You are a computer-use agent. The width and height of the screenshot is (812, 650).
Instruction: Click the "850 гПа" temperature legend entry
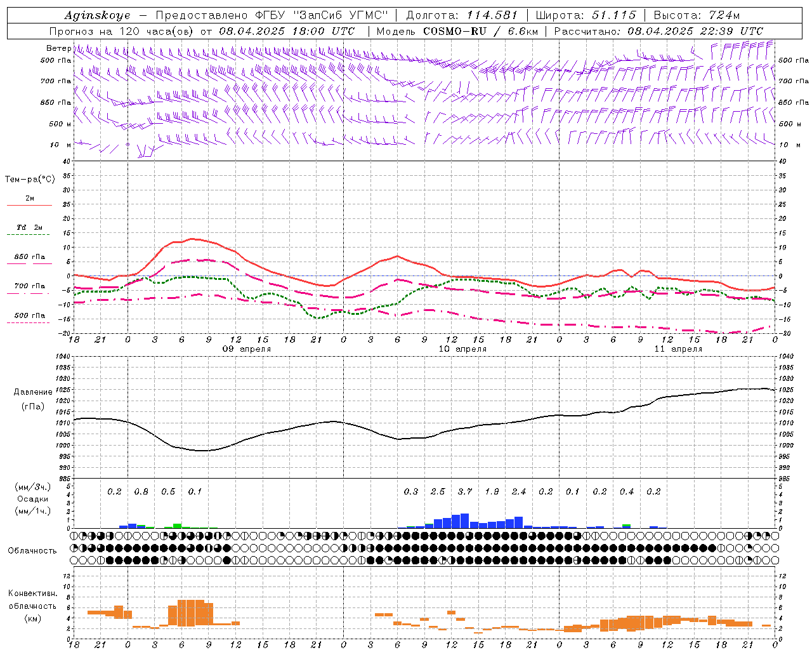pyautogui.click(x=29, y=257)
